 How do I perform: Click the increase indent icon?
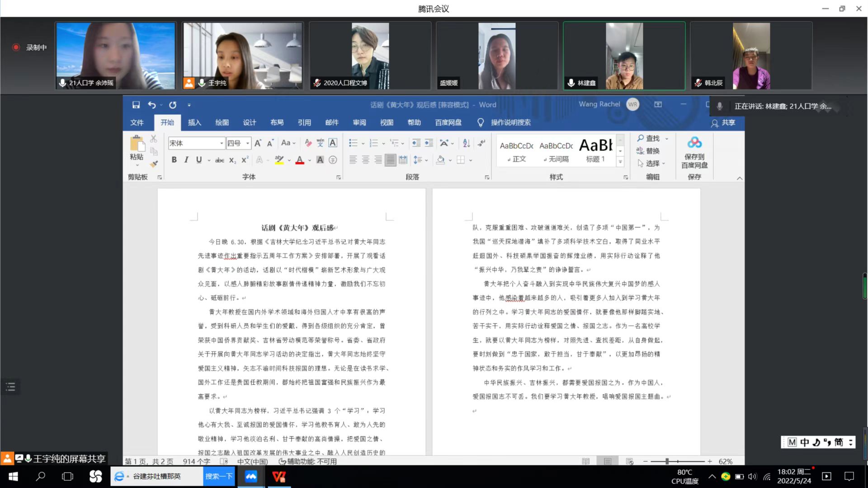pyautogui.click(x=429, y=143)
